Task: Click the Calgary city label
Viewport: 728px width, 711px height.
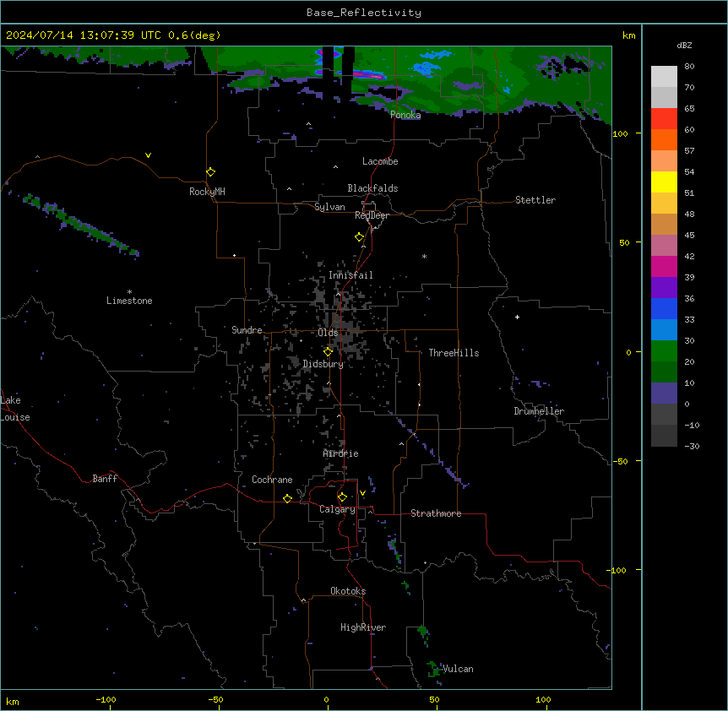Action: coord(337,509)
